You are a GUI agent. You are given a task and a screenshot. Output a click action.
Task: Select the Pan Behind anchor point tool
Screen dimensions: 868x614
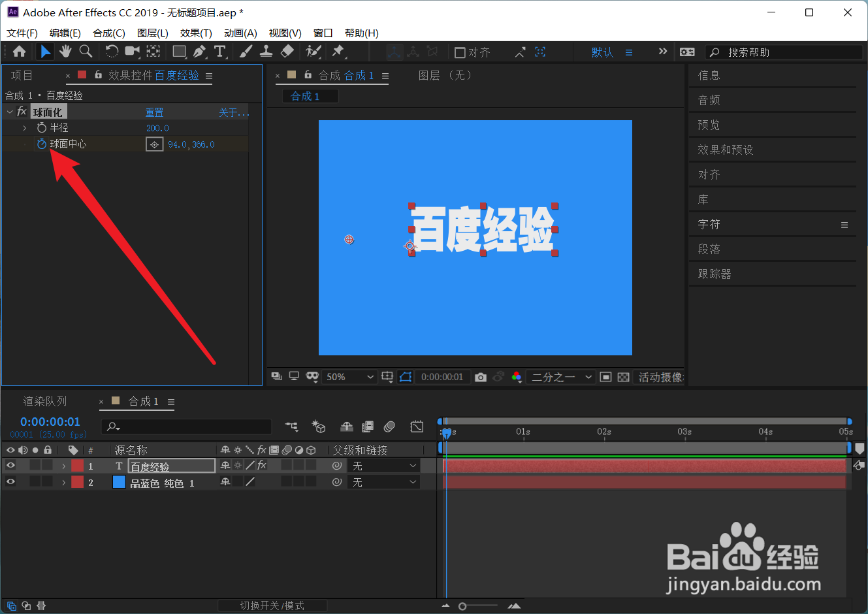point(153,52)
